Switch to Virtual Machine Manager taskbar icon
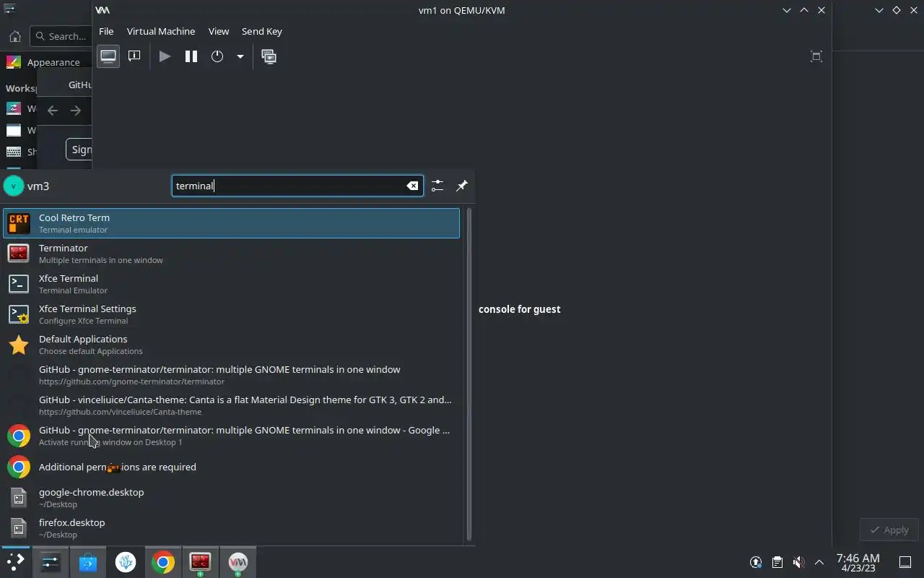 (x=237, y=562)
